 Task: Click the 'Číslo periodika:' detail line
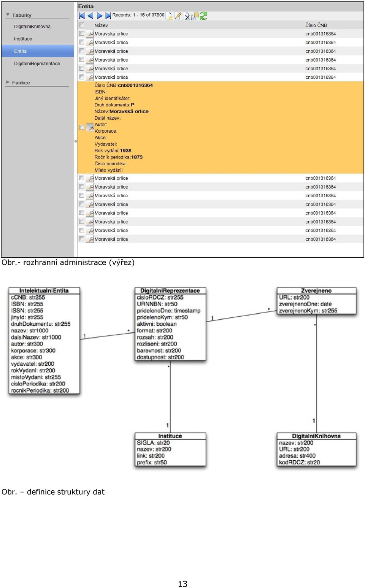click(111, 164)
